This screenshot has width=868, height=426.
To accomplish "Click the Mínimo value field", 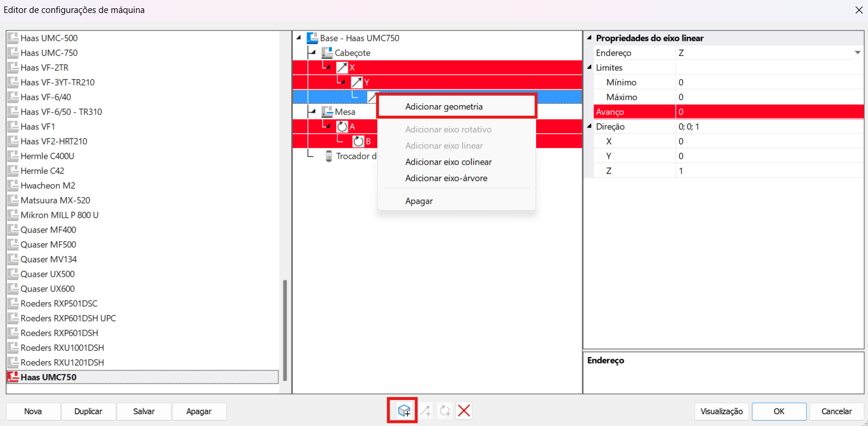I will pyautogui.click(x=770, y=83).
